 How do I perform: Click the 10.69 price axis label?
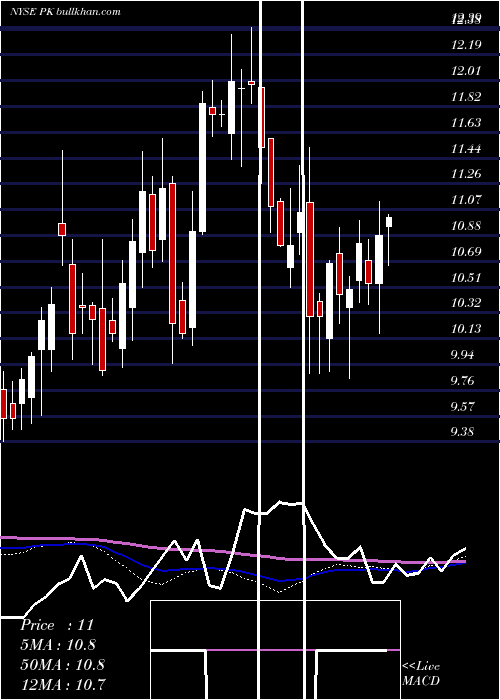(x=467, y=252)
